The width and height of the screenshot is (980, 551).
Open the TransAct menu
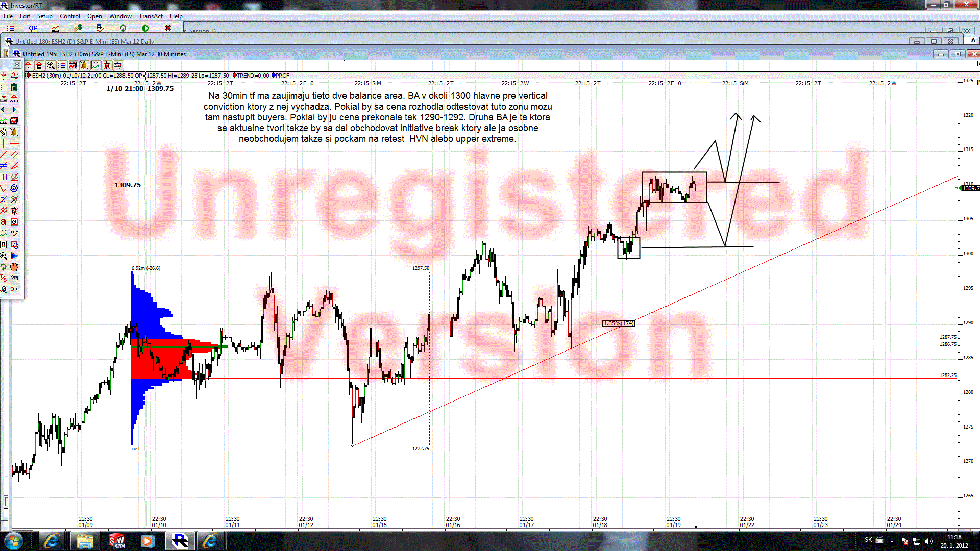pos(151,16)
